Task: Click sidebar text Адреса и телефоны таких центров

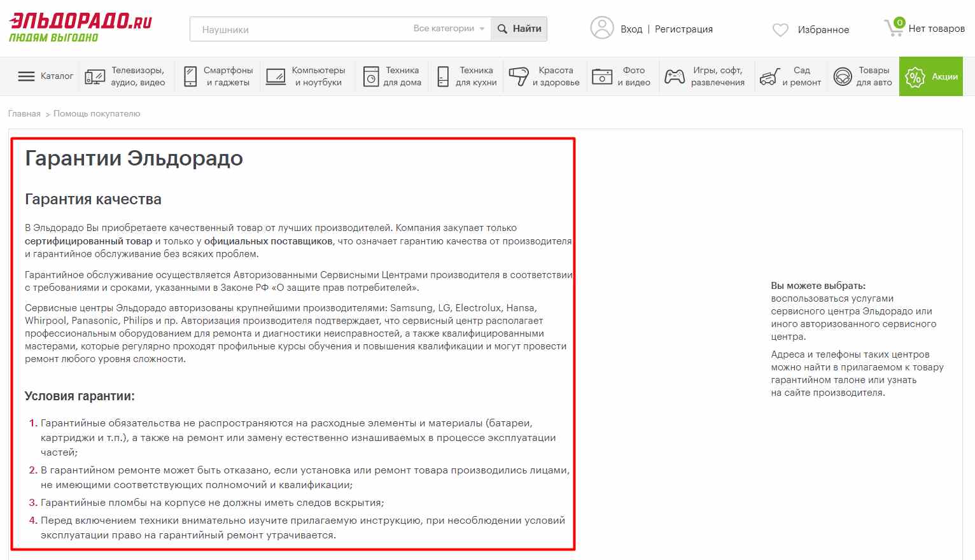Action: point(850,354)
